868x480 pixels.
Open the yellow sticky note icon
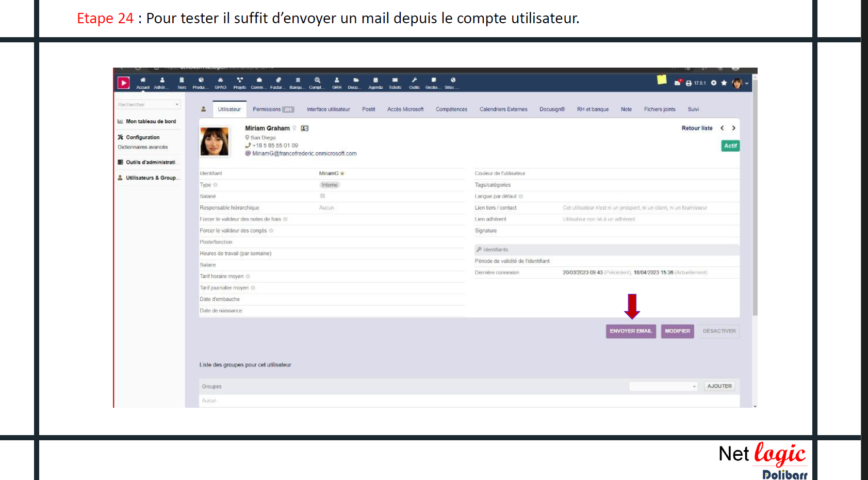click(x=662, y=80)
